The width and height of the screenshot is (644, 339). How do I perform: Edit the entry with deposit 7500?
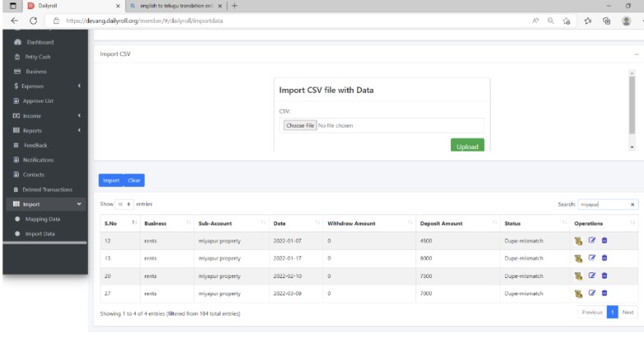[591, 276]
